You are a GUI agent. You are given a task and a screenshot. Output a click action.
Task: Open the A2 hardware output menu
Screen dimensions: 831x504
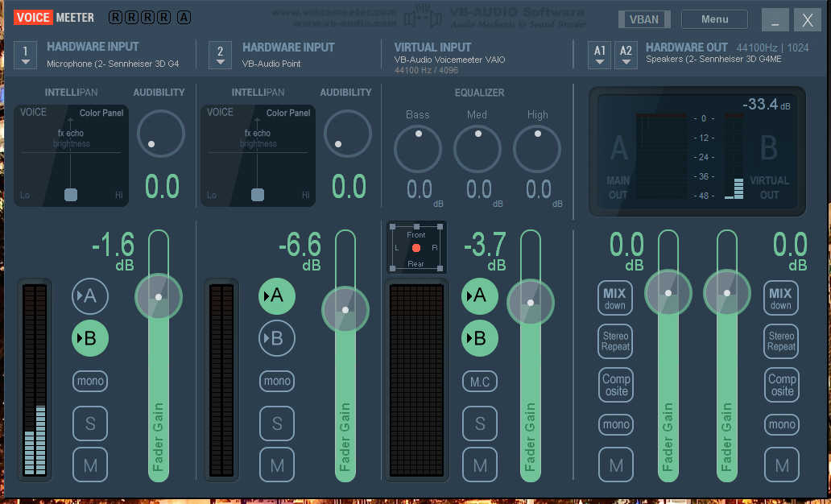[x=626, y=54]
